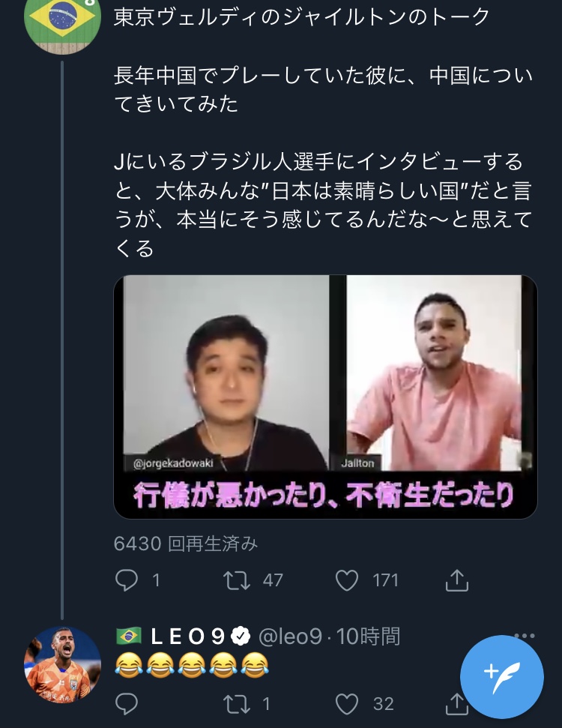Open more options on LEO9's tweet
This screenshot has height=728, width=562.
pyautogui.click(x=525, y=636)
